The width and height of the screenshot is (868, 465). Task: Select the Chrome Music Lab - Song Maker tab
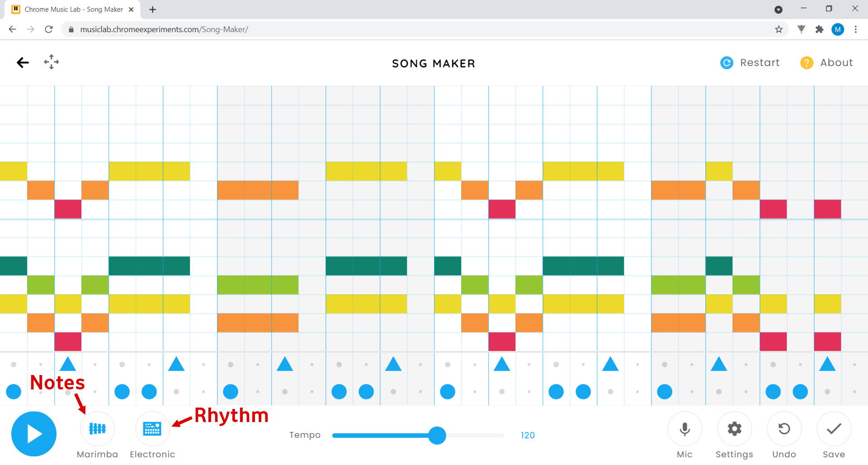[72, 9]
